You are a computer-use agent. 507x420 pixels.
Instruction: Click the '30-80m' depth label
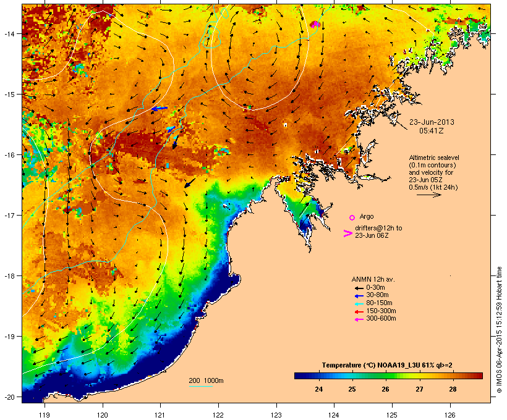coord(377,295)
